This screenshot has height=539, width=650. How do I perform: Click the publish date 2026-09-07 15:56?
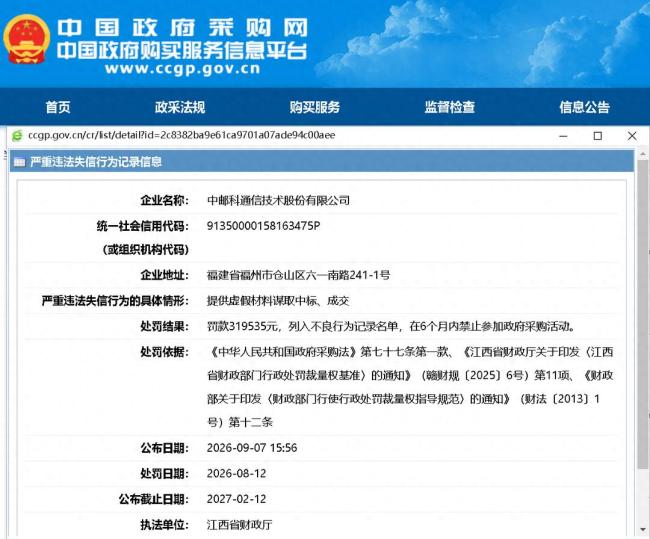point(252,448)
